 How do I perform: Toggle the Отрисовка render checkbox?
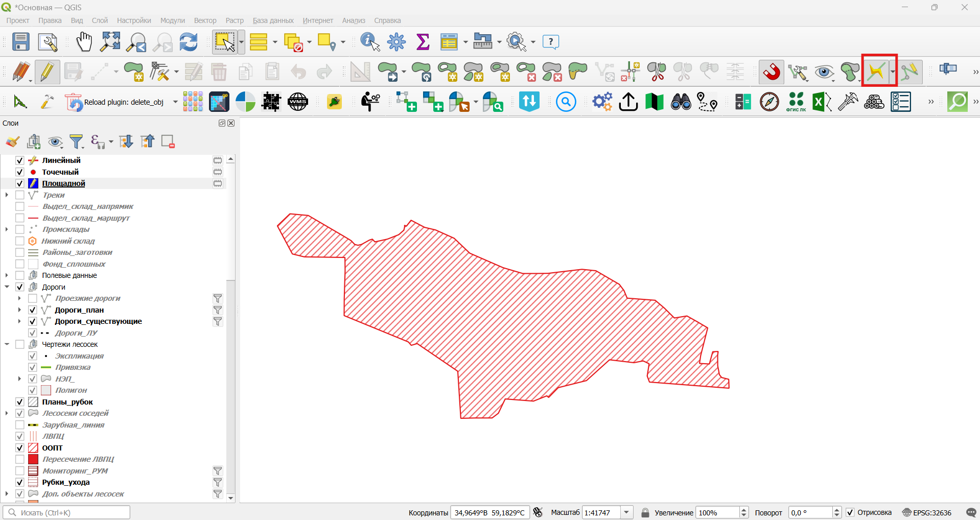[850, 512]
